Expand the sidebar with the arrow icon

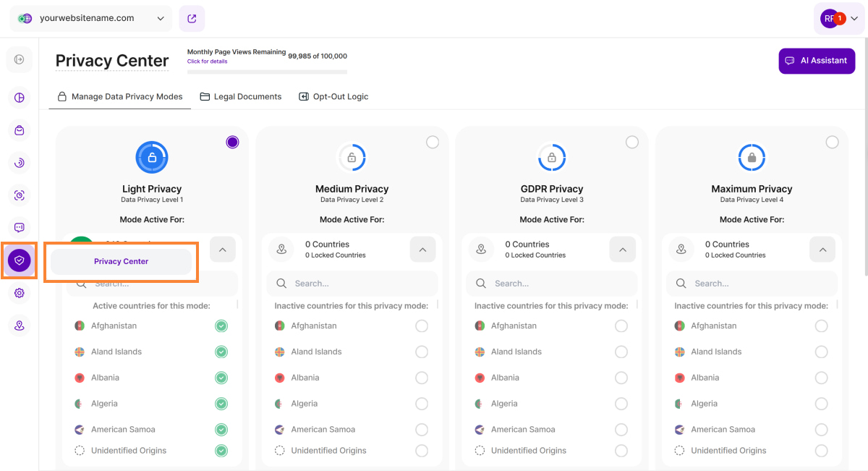[x=20, y=59]
